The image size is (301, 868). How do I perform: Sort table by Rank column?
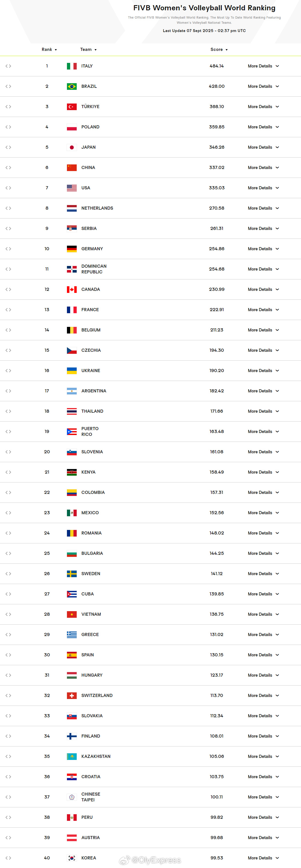tap(49, 49)
